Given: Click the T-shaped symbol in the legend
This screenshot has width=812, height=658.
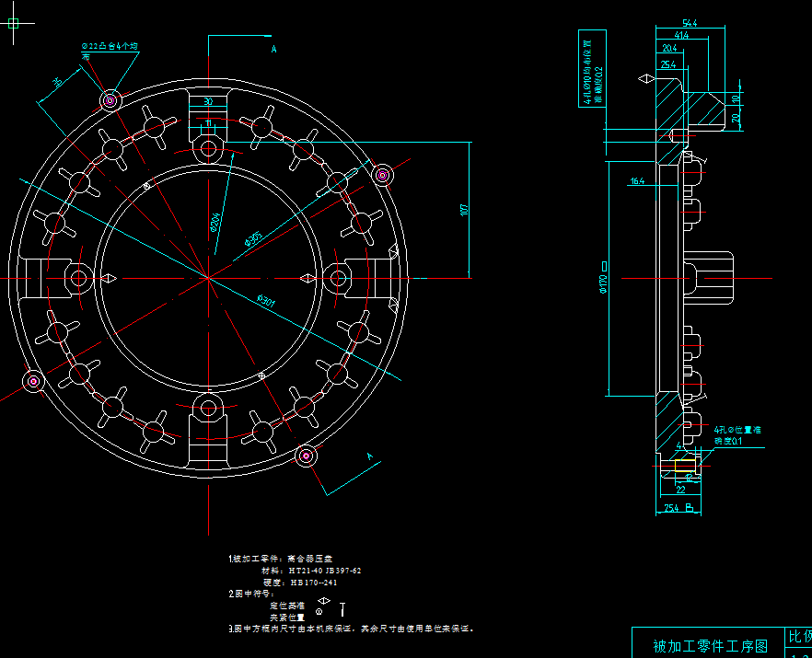Looking at the screenshot, I should click(342, 609).
